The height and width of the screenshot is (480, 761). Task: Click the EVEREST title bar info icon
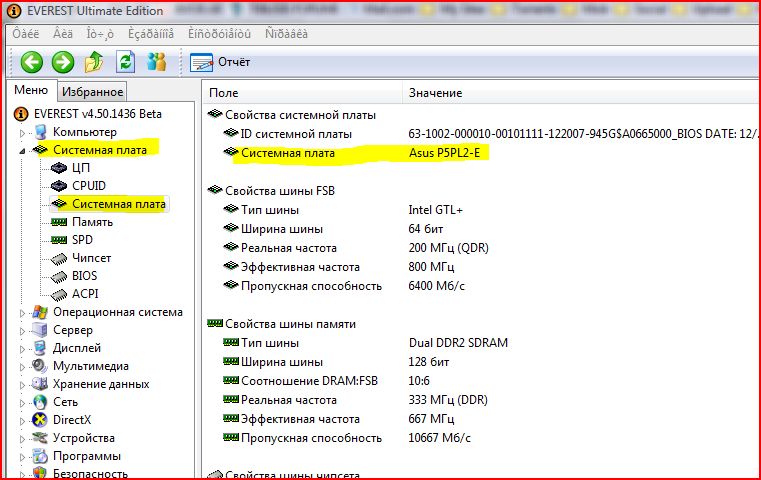14,11
